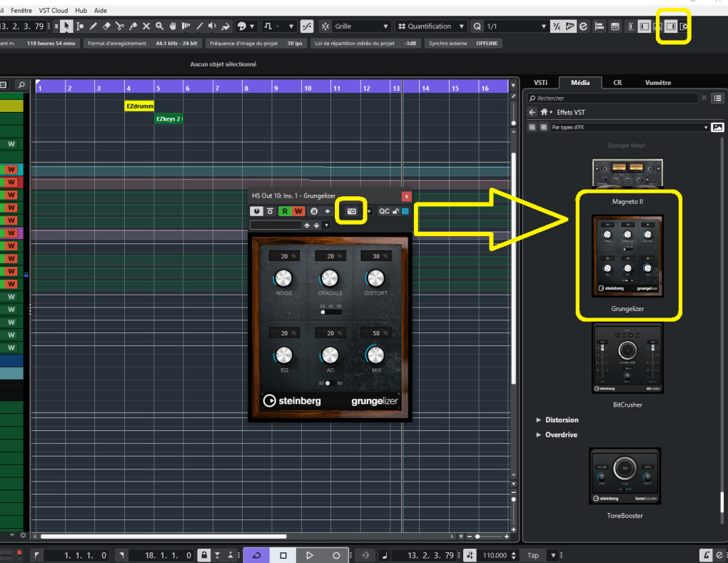Toggle plugin picture thumbnails view

point(717,127)
